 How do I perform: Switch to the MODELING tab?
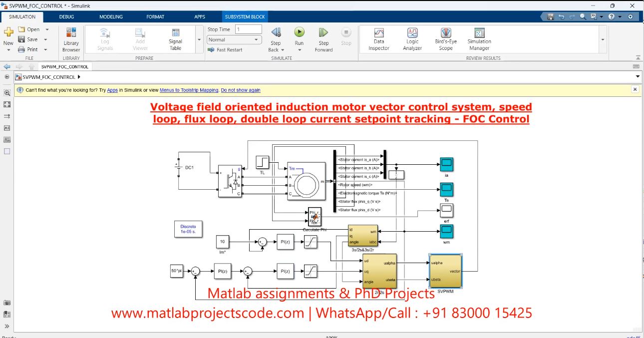point(111,16)
